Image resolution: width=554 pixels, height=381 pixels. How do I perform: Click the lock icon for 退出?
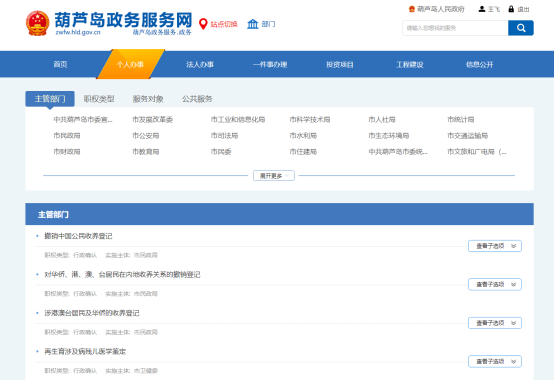click(x=511, y=9)
